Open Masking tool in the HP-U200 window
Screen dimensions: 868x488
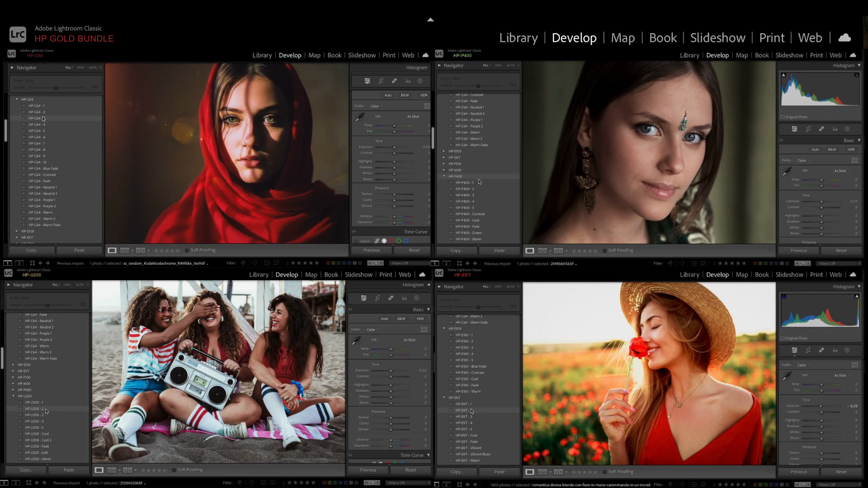(417, 298)
